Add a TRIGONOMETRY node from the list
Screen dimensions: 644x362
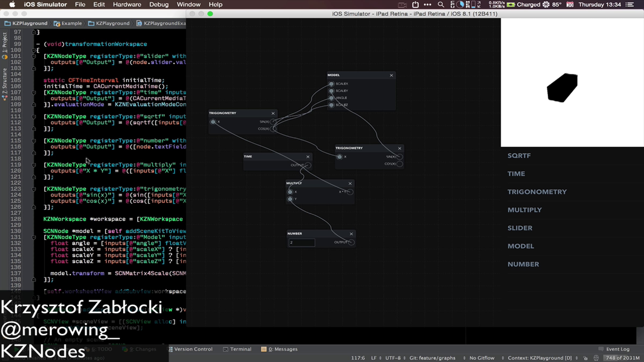[572, 192]
